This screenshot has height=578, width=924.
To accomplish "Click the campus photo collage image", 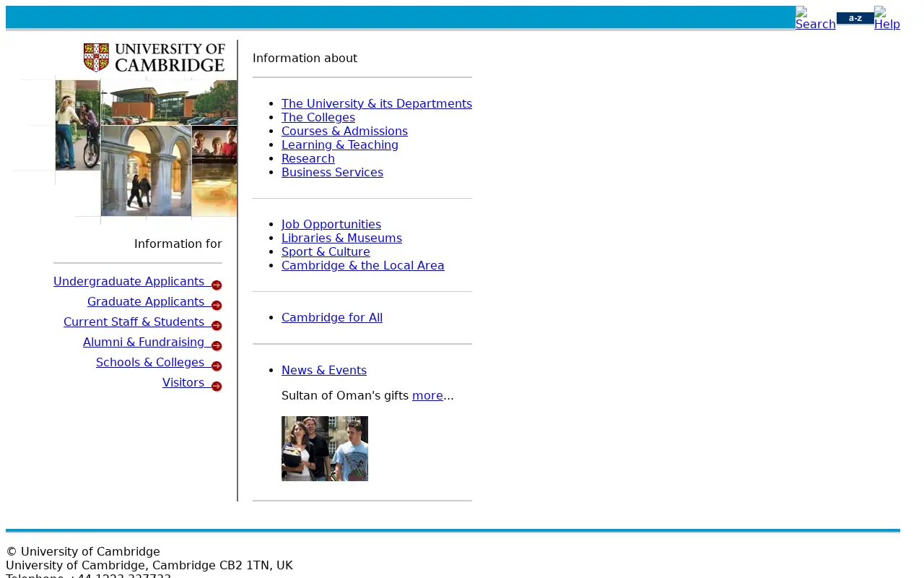I will (124, 150).
